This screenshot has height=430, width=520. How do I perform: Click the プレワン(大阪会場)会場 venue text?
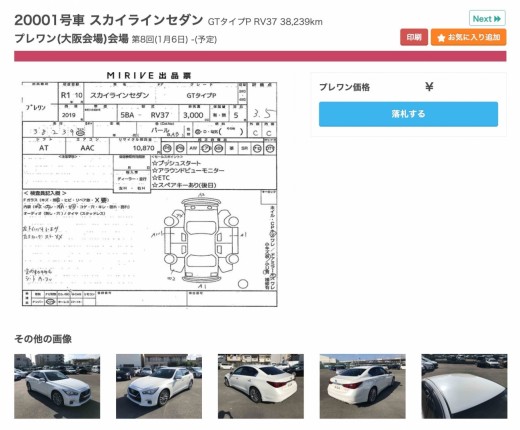pos(71,39)
